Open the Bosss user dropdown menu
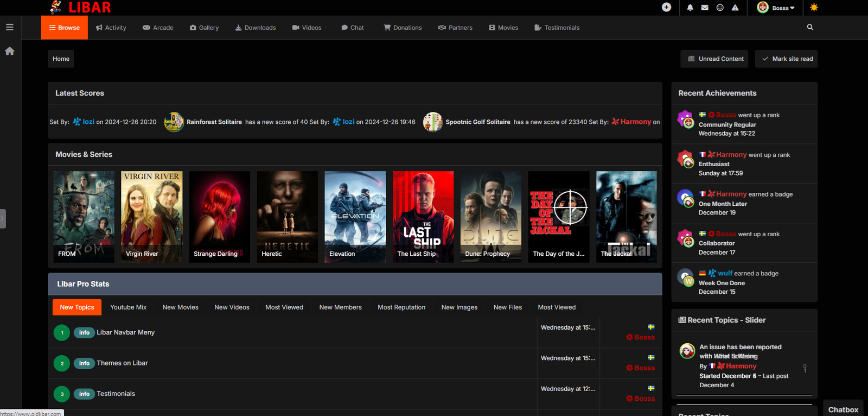Image resolution: width=868 pixels, height=416 pixels. [776, 8]
